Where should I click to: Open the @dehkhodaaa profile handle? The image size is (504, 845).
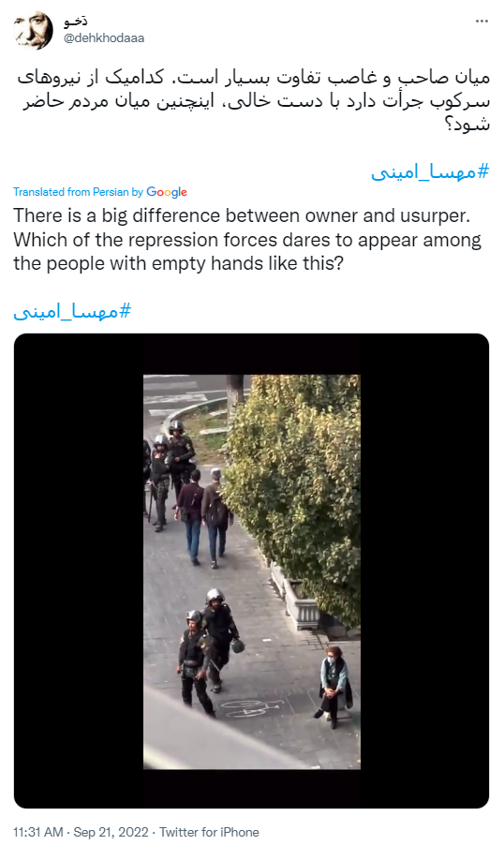pos(104,38)
